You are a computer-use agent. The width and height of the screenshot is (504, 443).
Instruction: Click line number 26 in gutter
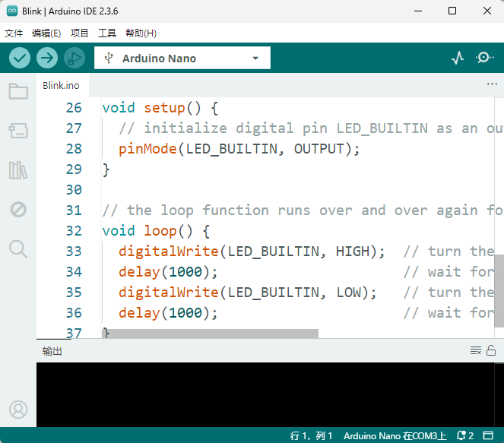coord(74,108)
